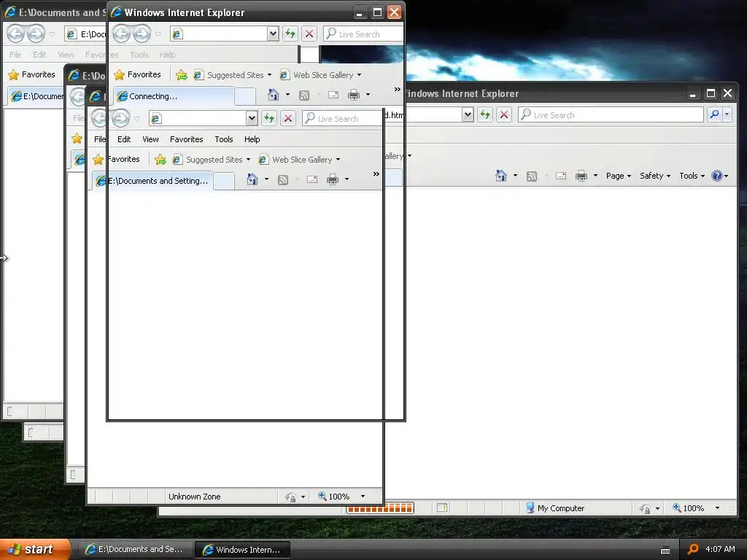Click Favorites button in front Connecting window
The image size is (747, 560).
coord(138,75)
